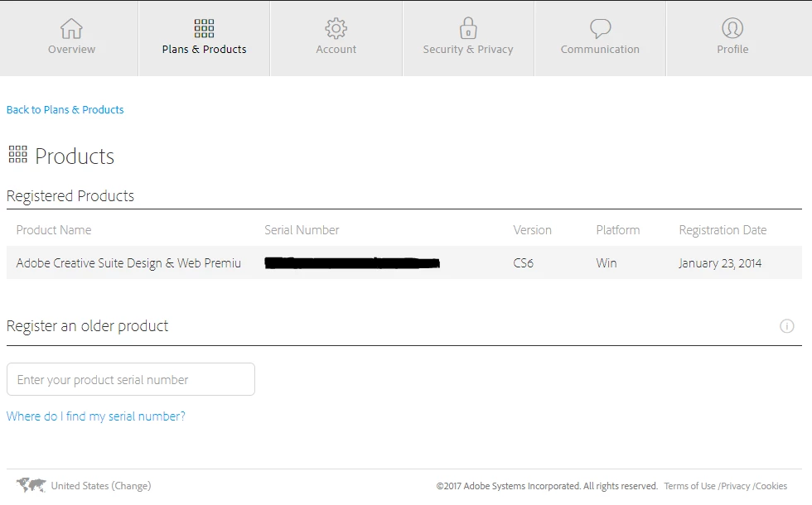Click the Version column header
Image resolution: width=812 pixels, height=505 pixels.
pos(532,230)
